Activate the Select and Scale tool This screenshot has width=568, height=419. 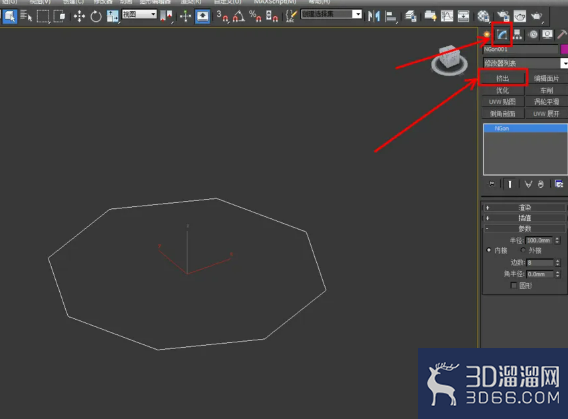[x=112, y=16]
